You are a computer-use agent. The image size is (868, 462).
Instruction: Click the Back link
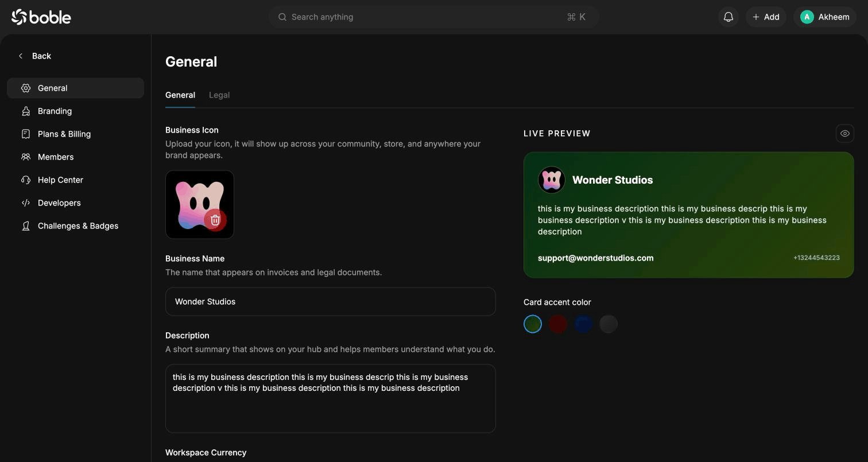click(x=34, y=56)
